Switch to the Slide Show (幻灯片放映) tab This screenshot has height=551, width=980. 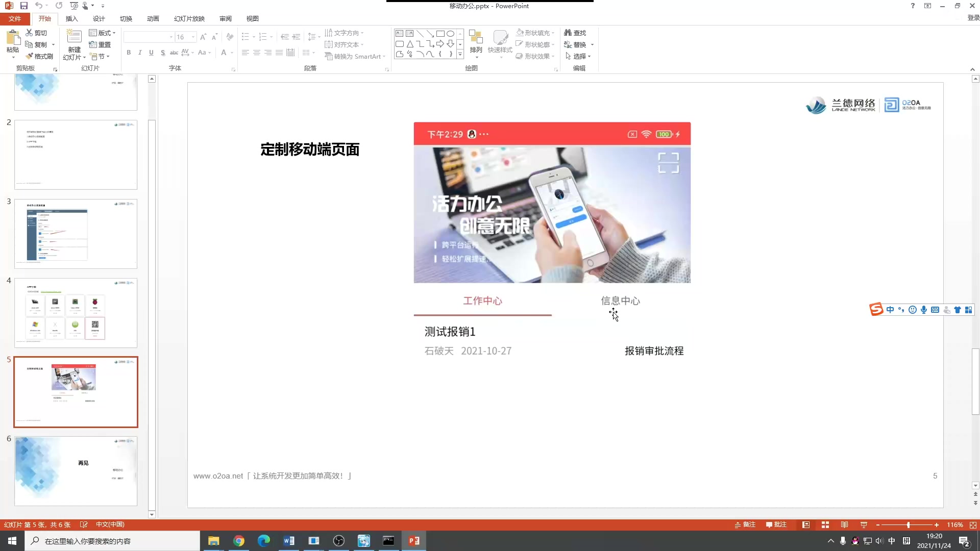click(x=189, y=18)
